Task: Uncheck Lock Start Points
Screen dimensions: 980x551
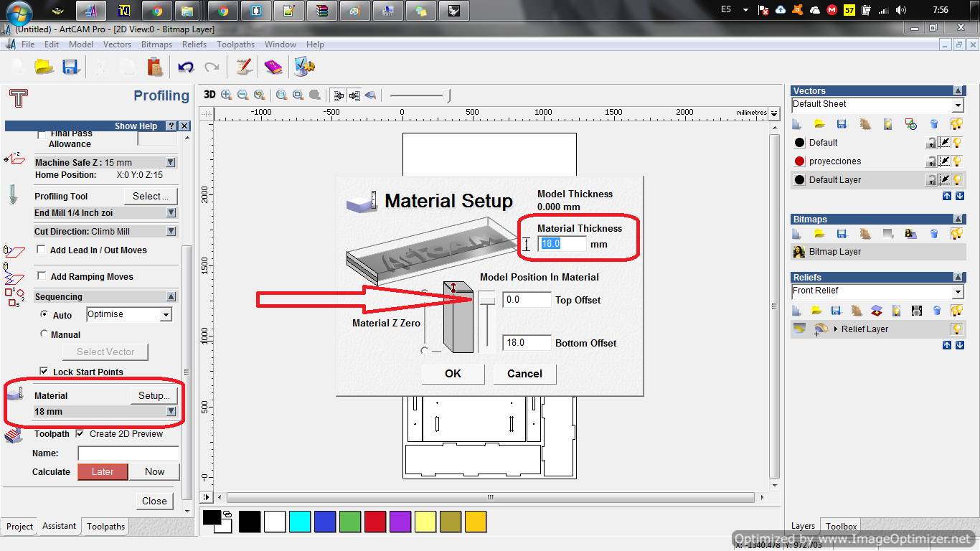Action: [x=44, y=372]
